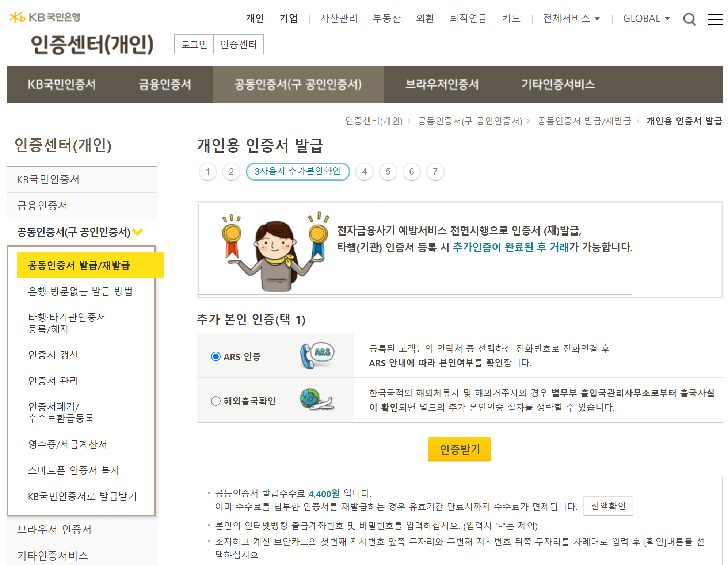Open 인증서 갱신 sidebar item
728x565 pixels.
point(53,355)
